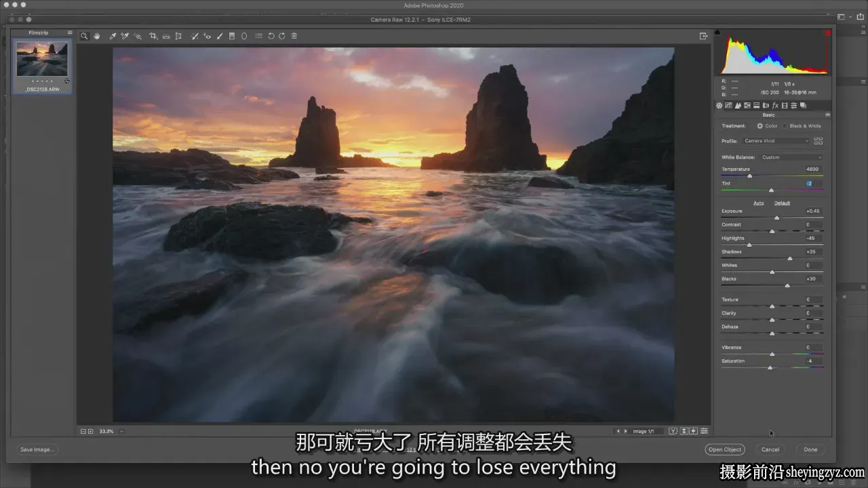Screen dimensions: 868x488
Task: Open preview preferences menu icon
Action: click(705, 431)
